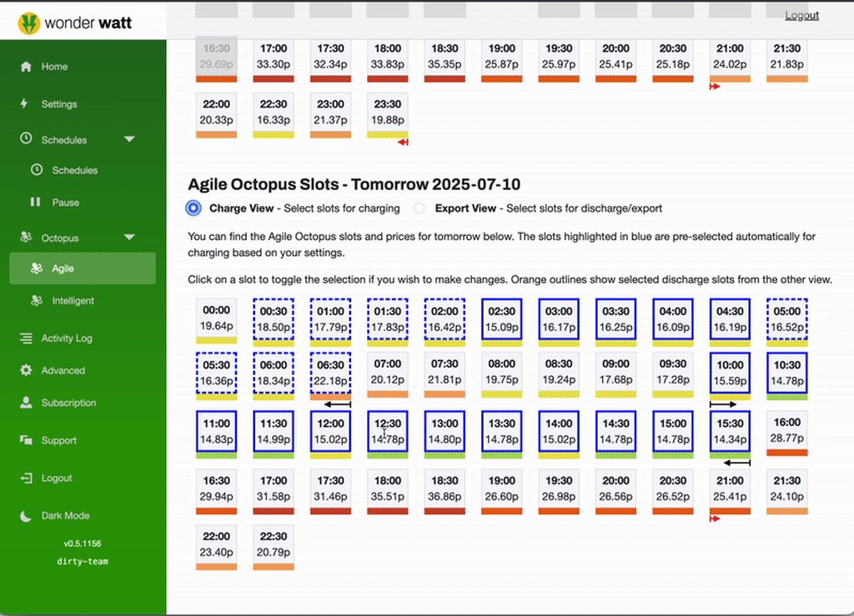Open the Support menu item
This screenshot has height=616, width=854.
[58, 441]
